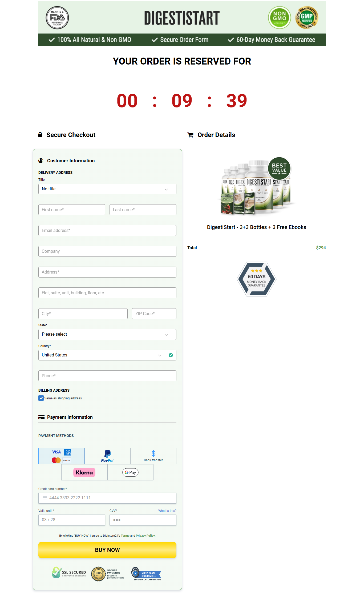Select the Bank transfer payment method
This screenshot has width=364, height=598.
coord(153,456)
